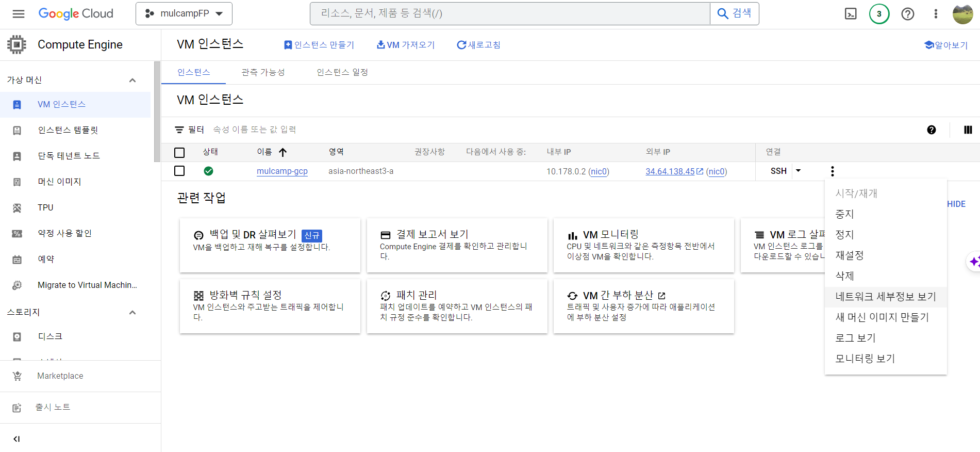Screen dimensions: 980x452
Task: Open the mulcamp-gcp instance link
Action: tap(282, 171)
